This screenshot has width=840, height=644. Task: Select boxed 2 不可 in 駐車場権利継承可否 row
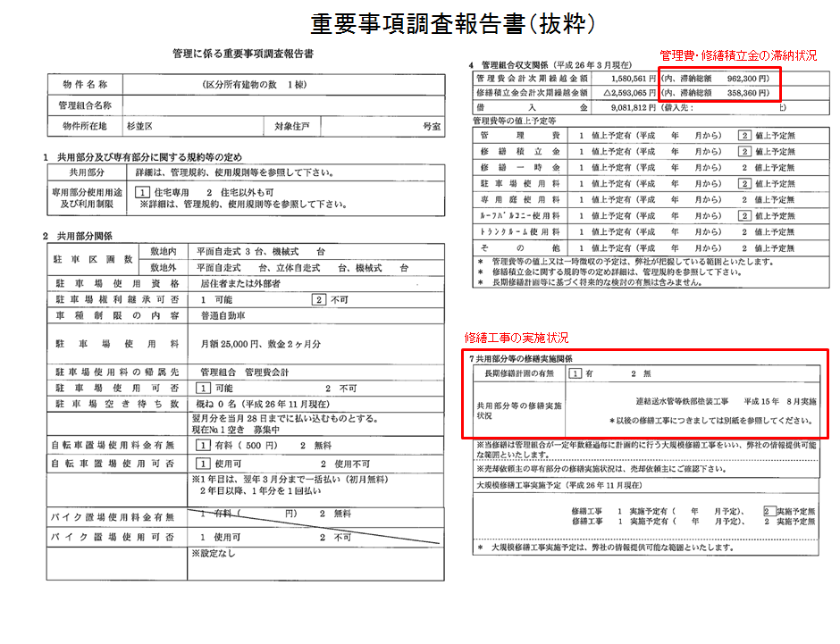(330, 300)
